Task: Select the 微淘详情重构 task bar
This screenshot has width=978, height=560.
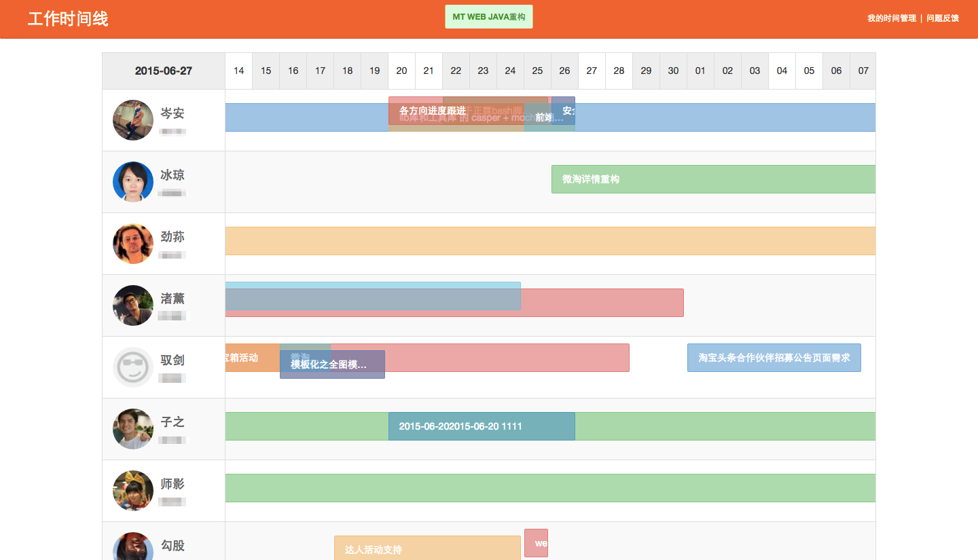Action: point(713,179)
